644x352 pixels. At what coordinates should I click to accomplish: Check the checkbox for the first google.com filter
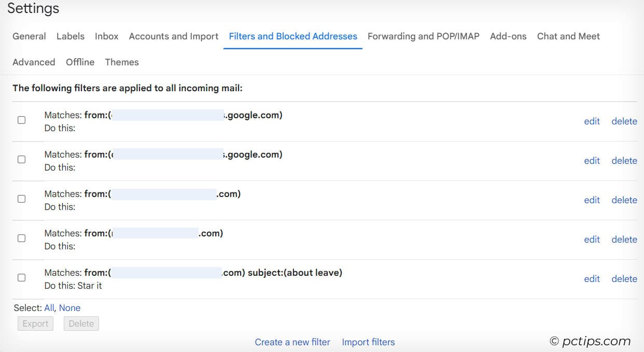pyautogui.click(x=21, y=120)
